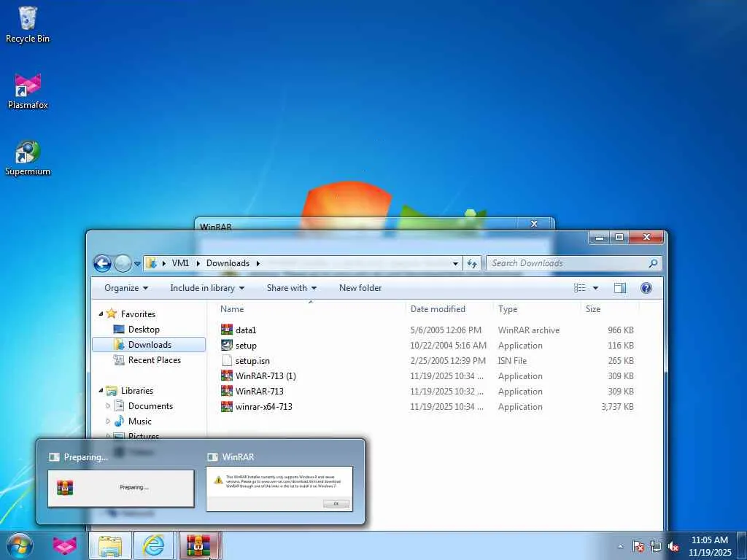The height and width of the screenshot is (560, 747).
Task: Launch the Plasmafox desktop shortcut
Action: pos(27,91)
